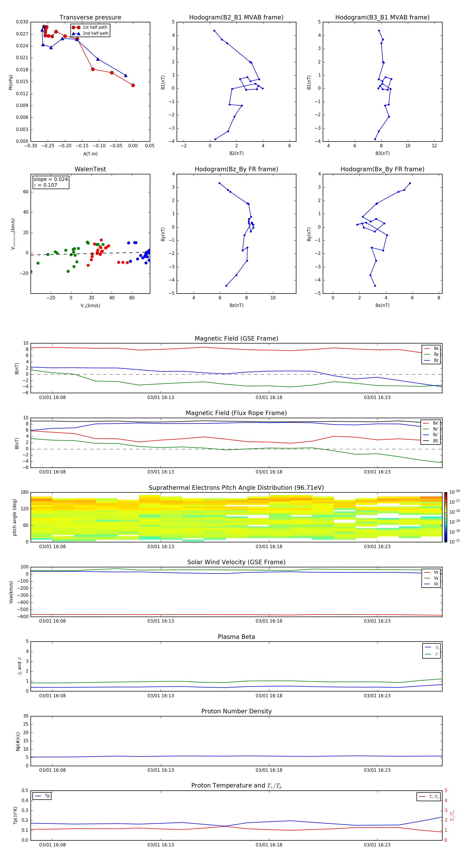Click the 'Vsw(km/s)' axis label

[11, 592]
